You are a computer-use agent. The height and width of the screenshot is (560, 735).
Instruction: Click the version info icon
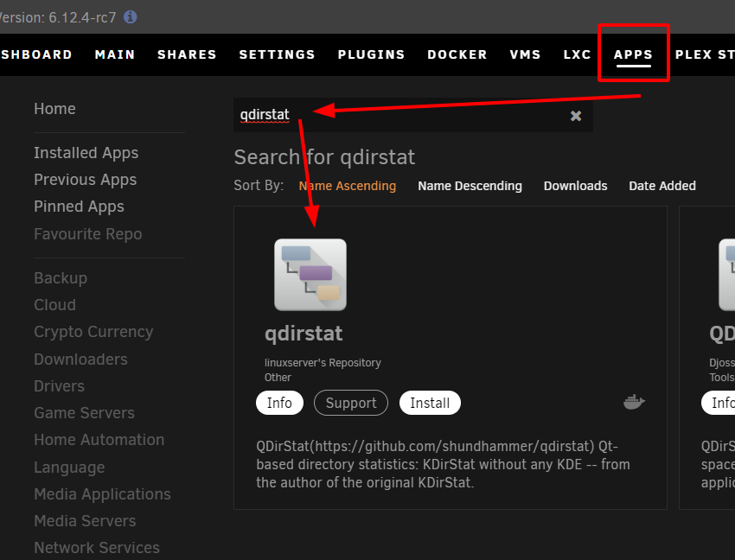point(130,17)
